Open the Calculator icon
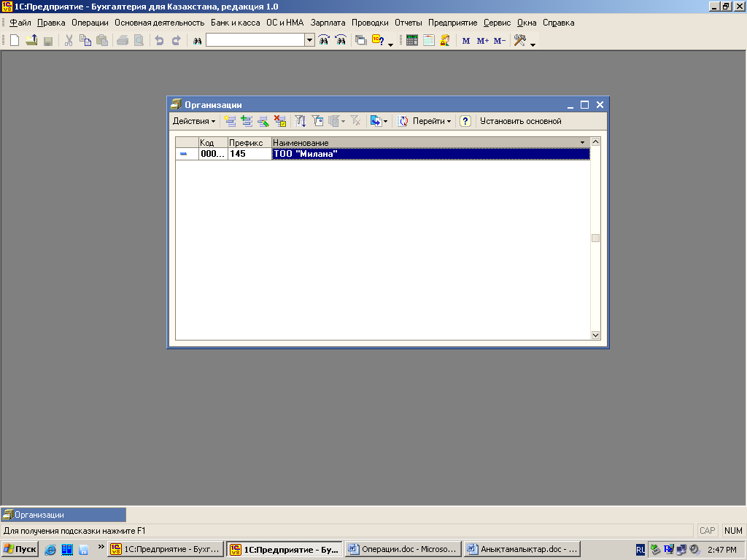This screenshot has height=560, width=747. (412, 41)
